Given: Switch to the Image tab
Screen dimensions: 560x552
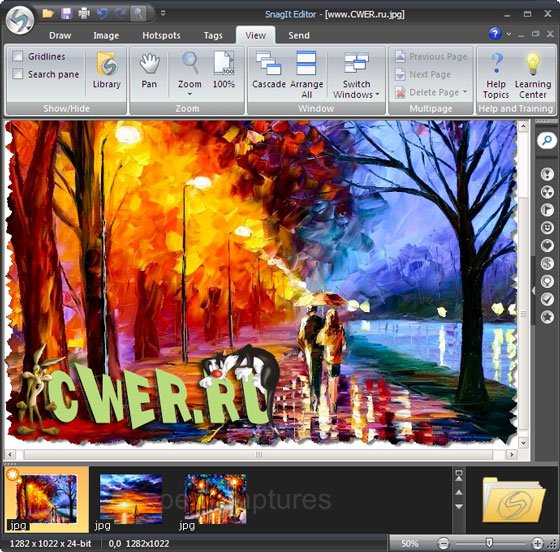Looking at the screenshot, I should coord(106,35).
